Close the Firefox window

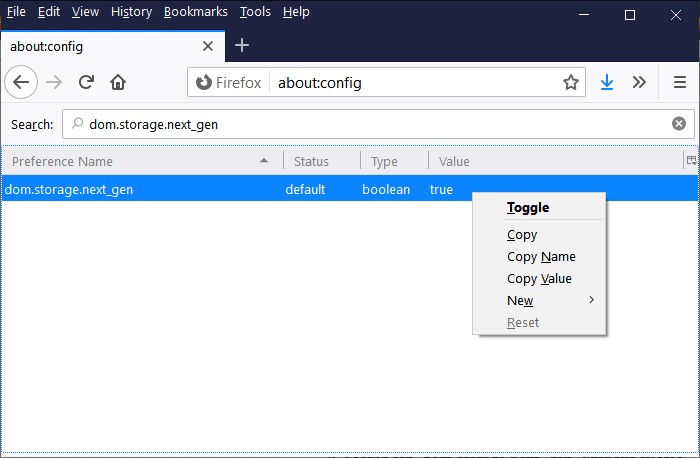pos(675,15)
